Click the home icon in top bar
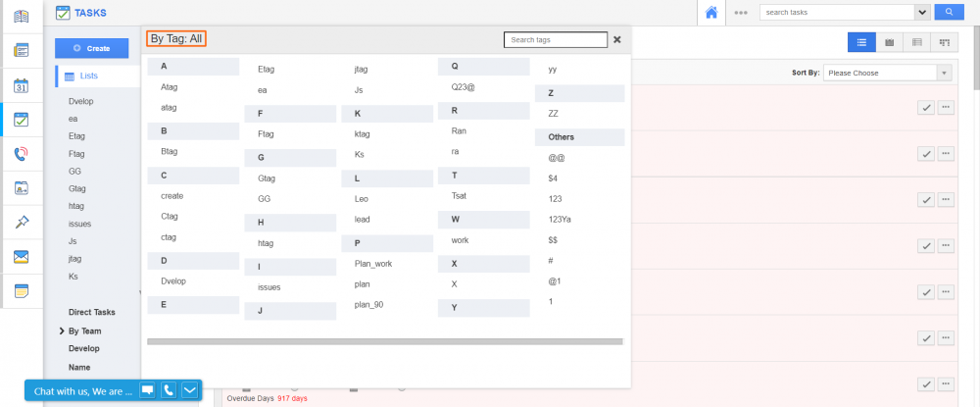980x407 pixels. coord(711,13)
